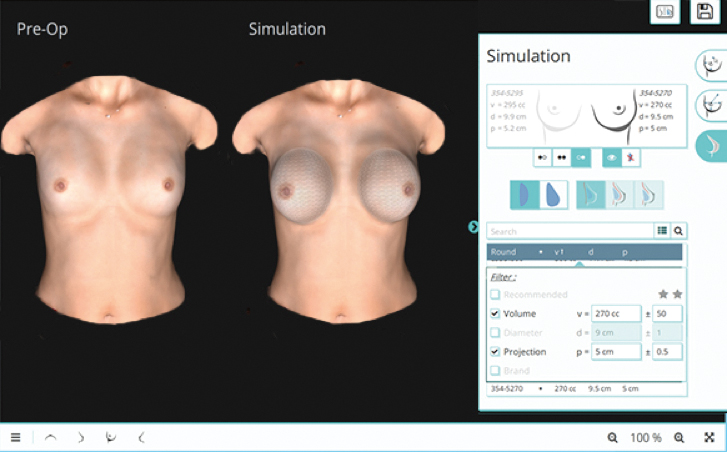Enable the Diameter filter checkbox
727x452 pixels.
(495, 333)
